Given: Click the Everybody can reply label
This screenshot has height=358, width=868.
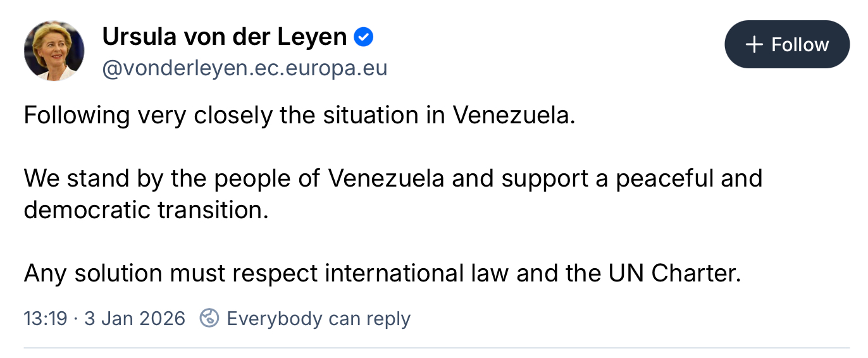Looking at the screenshot, I should pos(318,318).
